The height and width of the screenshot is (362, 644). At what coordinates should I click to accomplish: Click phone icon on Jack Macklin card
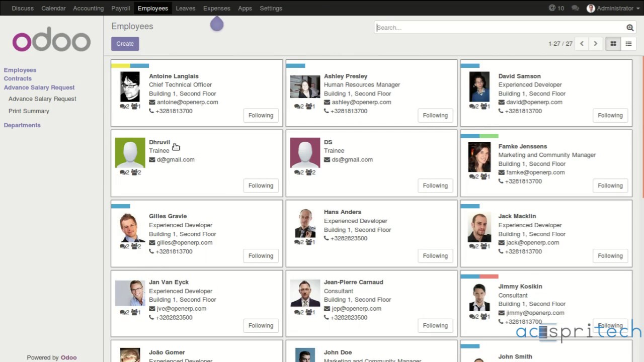pos(501,251)
